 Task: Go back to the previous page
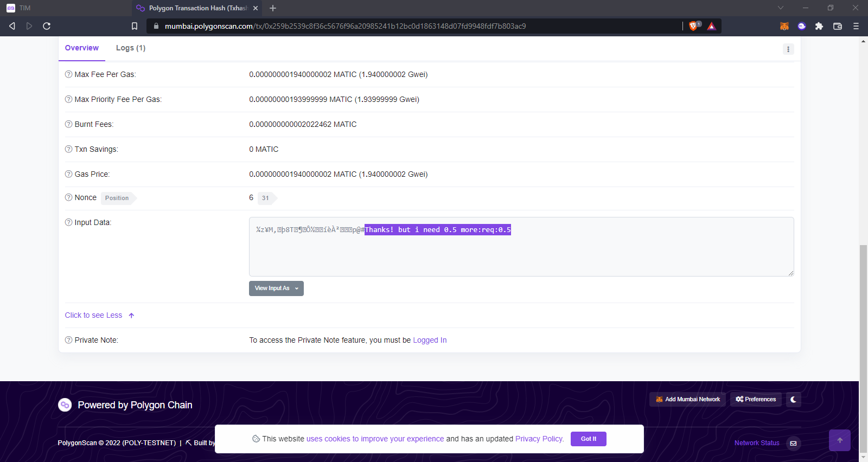click(12, 26)
